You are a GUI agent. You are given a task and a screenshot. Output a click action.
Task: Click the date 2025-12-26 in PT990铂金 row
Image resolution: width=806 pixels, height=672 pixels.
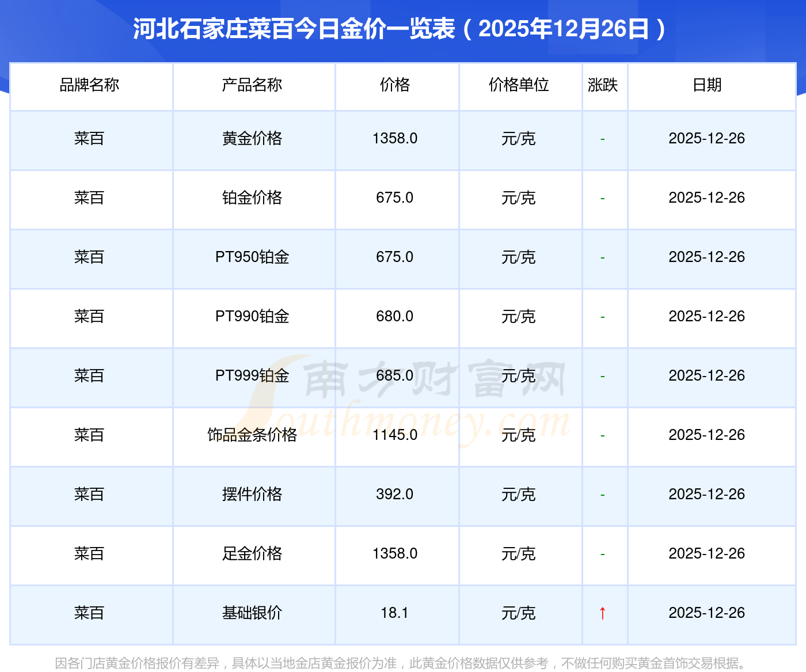707,317
